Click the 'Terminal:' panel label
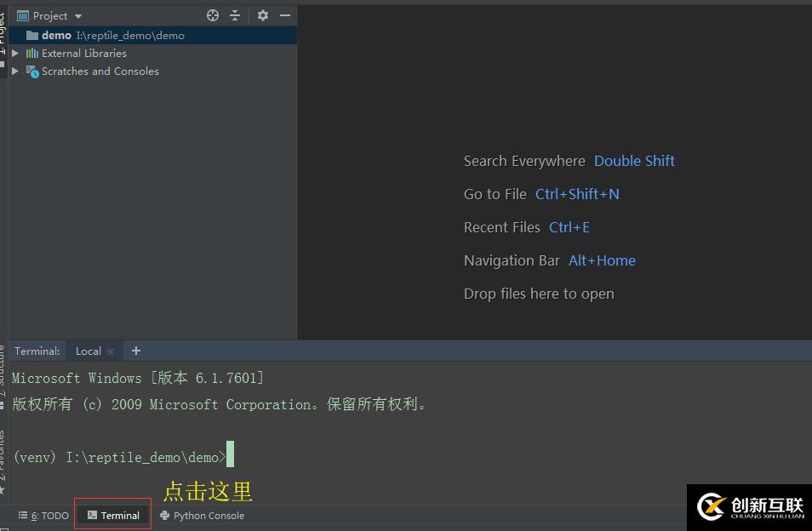This screenshot has height=531, width=812. point(37,351)
